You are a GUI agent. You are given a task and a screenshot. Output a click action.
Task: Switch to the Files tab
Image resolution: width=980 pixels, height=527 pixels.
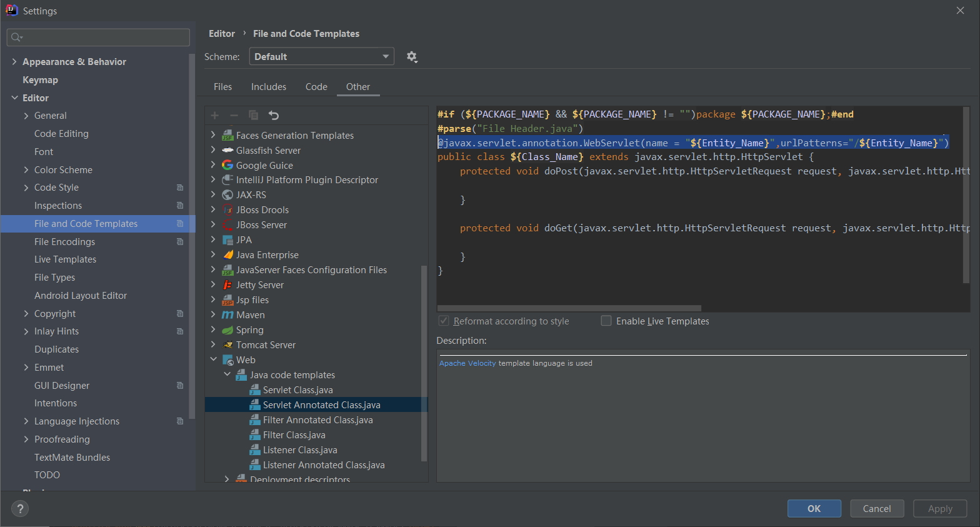pos(222,87)
